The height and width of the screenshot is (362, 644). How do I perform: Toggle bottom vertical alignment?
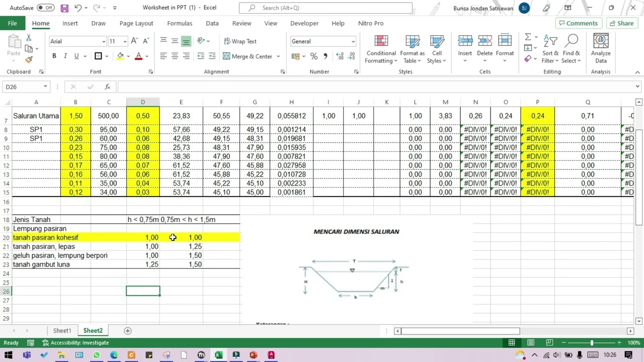186,41
